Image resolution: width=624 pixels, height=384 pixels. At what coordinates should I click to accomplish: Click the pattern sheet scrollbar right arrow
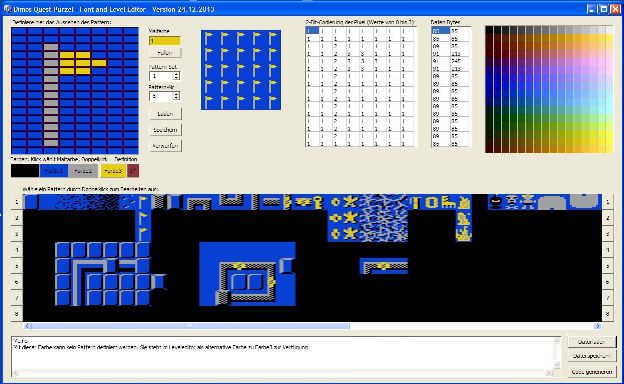[x=597, y=326]
